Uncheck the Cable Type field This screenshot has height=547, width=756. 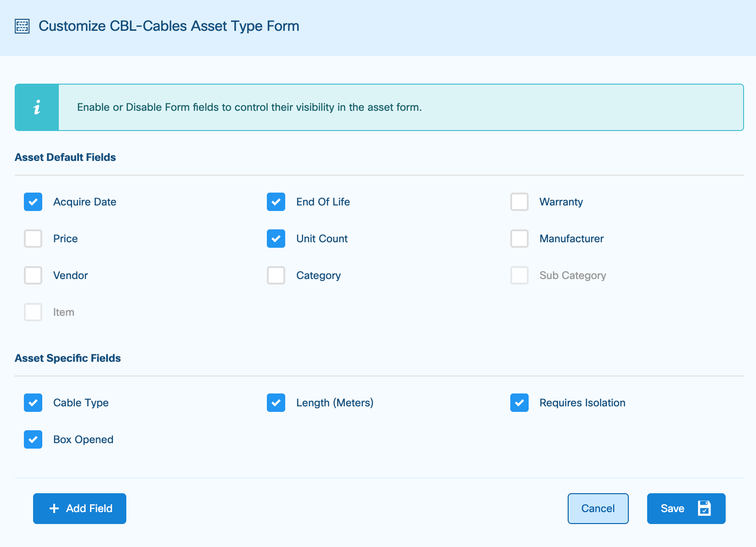33,403
